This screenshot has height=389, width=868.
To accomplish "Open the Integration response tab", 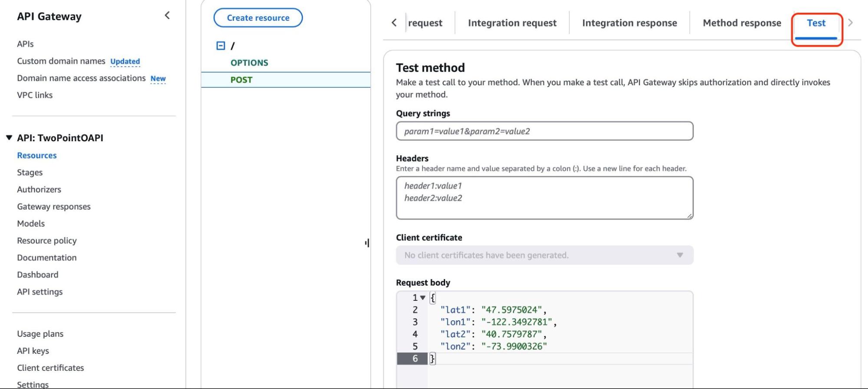I will tap(629, 23).
